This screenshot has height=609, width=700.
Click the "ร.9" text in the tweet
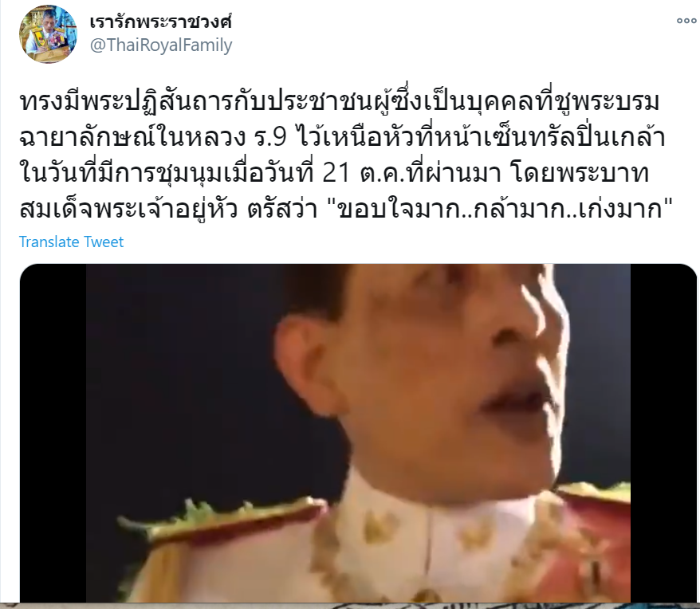(270, 138)
